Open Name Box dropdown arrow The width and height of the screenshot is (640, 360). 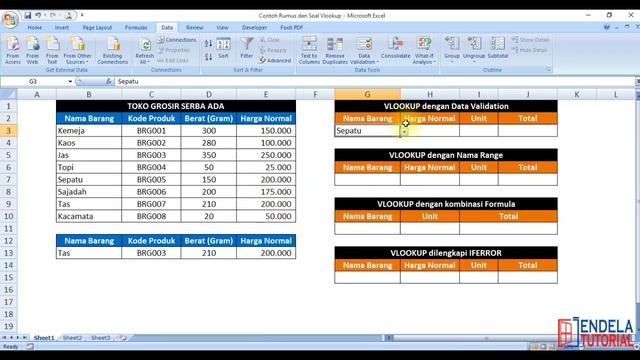(x=70, y=82)
